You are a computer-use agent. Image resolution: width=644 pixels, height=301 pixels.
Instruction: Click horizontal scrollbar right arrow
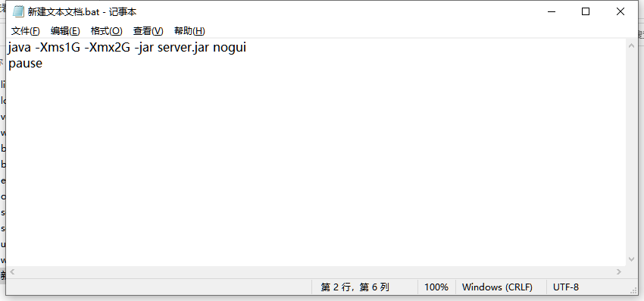click(x=619, y=271)
